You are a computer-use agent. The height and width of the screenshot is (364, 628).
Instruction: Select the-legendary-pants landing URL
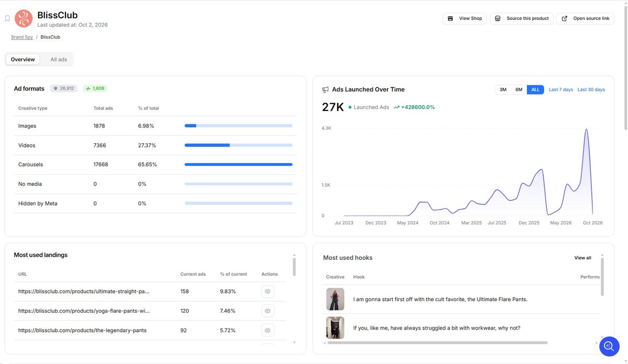[x=82, y=331]
